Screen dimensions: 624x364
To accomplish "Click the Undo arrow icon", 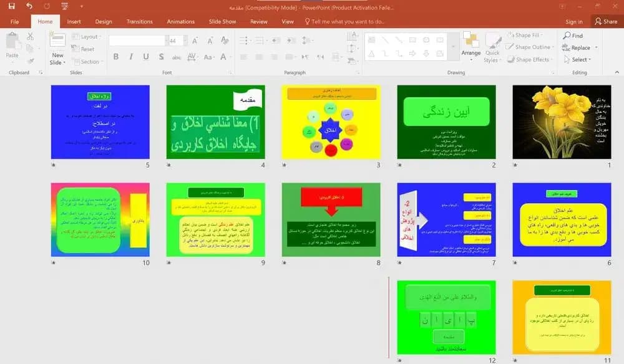I will click(x=29, y=6).
